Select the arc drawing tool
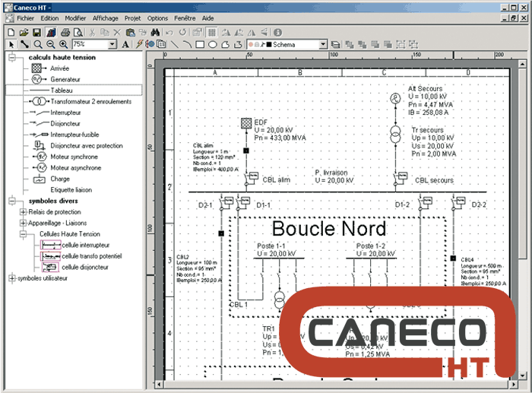Image resolution: width=532 pixels, height=393 pixels. pos(187,44)
